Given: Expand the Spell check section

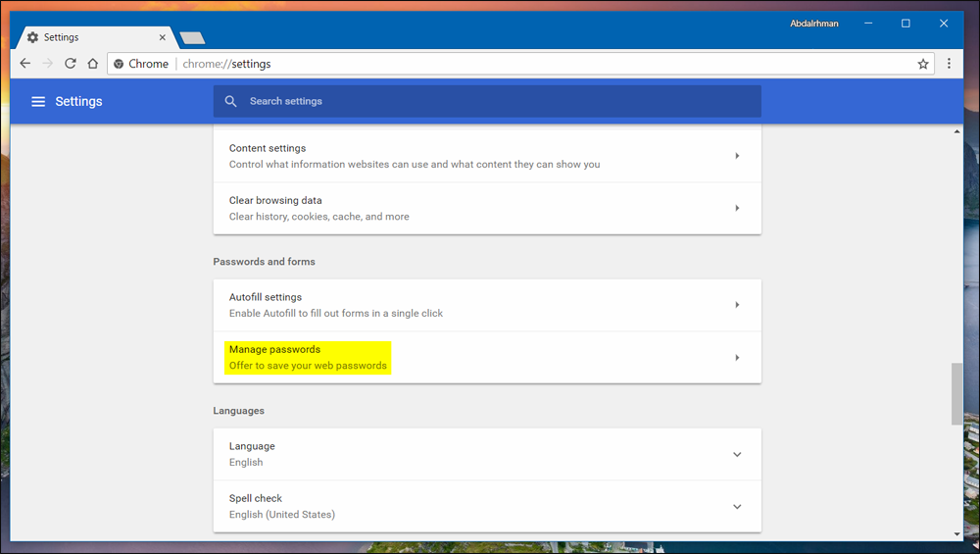Looking at the screenshot, I should 487,507.
